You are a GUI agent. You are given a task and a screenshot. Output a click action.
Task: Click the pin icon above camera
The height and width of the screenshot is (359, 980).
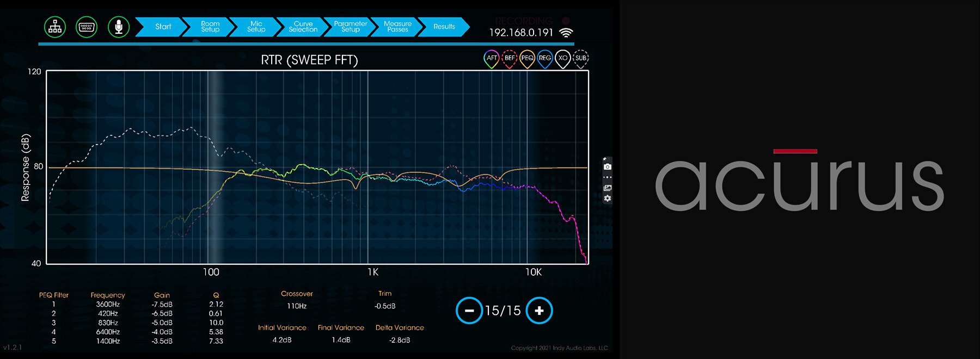[x=605, y=159]
